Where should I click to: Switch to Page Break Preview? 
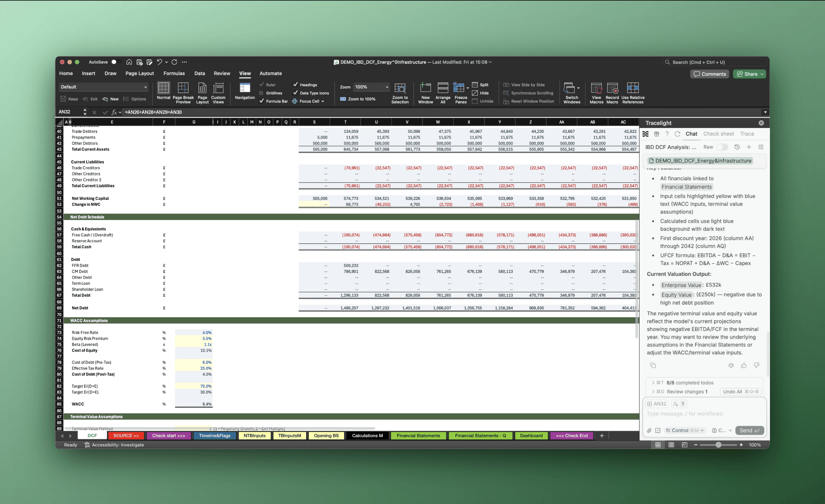(x=183, y=88)
